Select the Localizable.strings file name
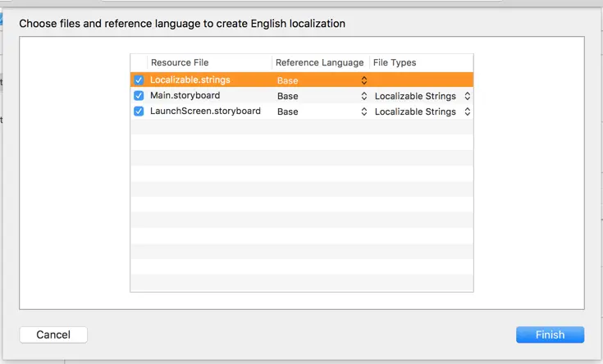Viewport: 603px width, 364px height. (x=190, y=80)
